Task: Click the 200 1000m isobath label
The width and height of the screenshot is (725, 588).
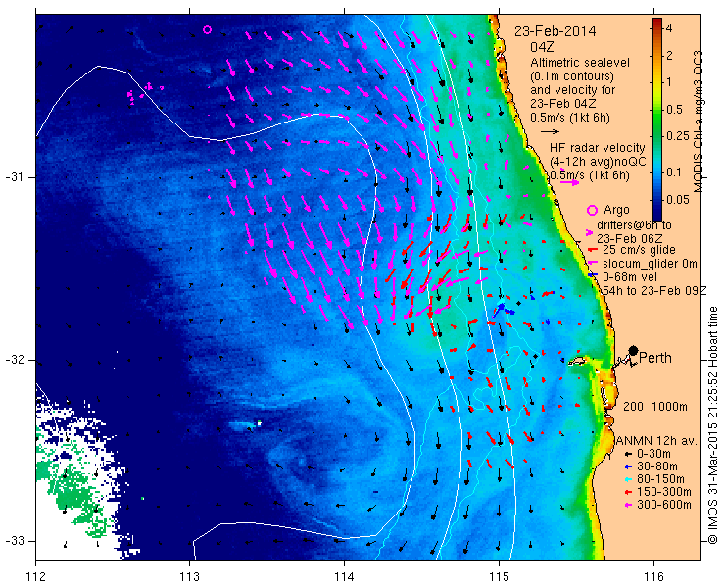Action: pyautogui.click(x=655, y=407)
